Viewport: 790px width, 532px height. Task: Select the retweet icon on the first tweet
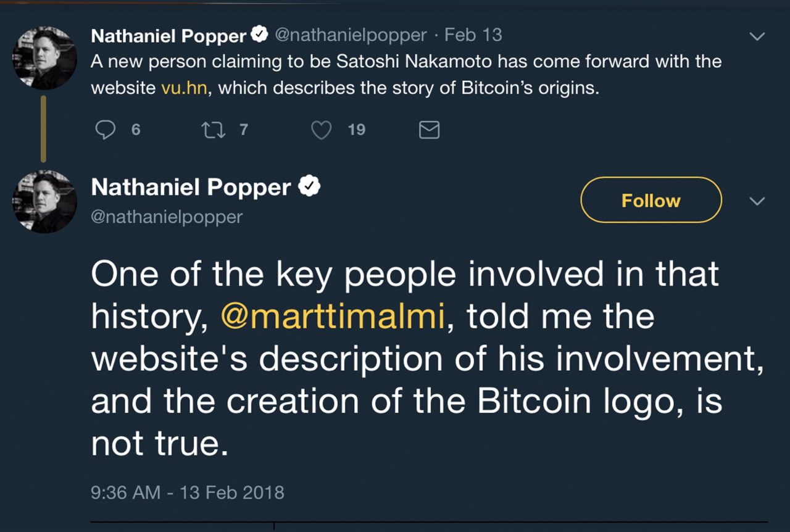(212, 130)
